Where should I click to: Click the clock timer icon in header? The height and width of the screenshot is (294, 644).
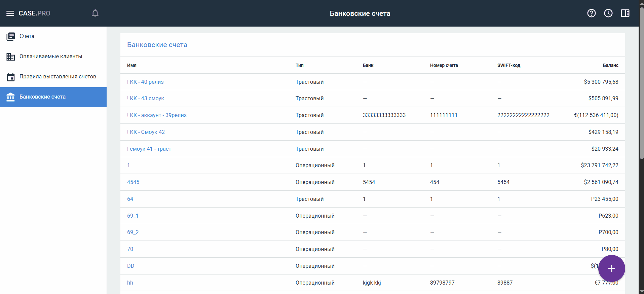pyautogui.click(x=608, y=13)
